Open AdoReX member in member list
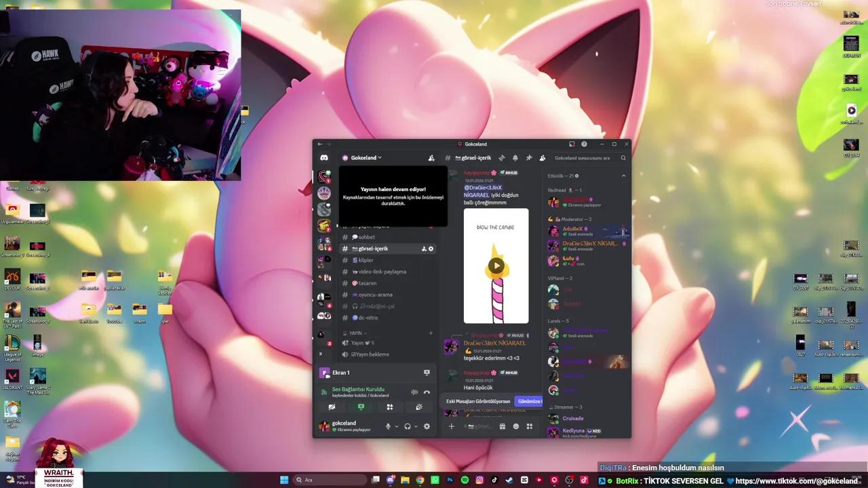Screen dimensions: 868x488 coord(587,231)
